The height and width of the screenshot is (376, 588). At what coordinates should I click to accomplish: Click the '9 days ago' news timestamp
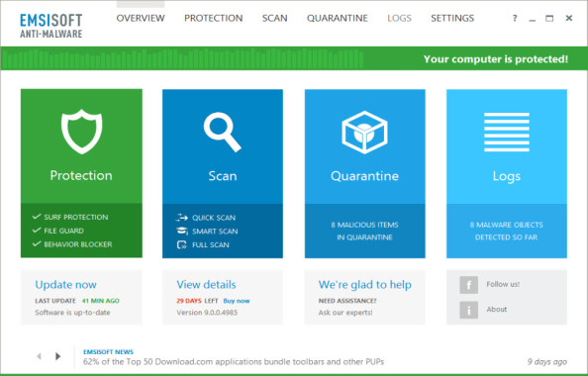(x=547, y=362)
